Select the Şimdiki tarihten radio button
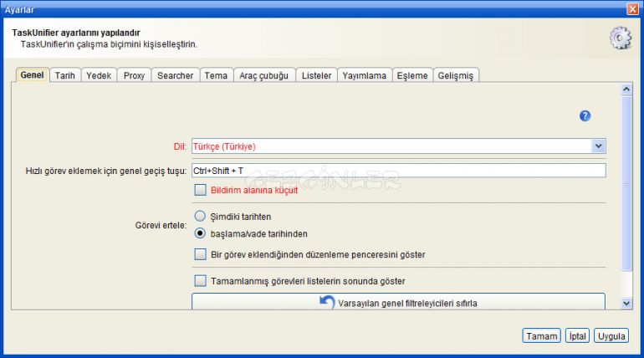Screen dimensions: 644x358 [200, 216]
